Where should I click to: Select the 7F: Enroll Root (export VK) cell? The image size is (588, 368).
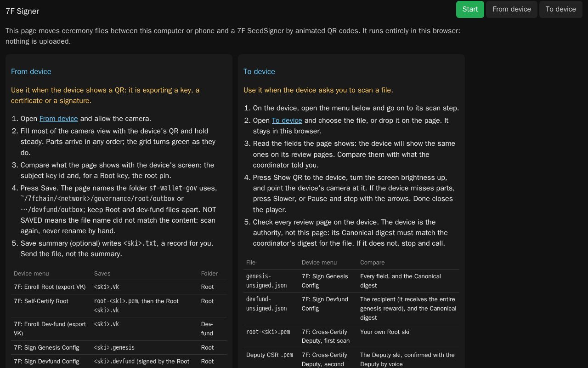click(51, 287)
